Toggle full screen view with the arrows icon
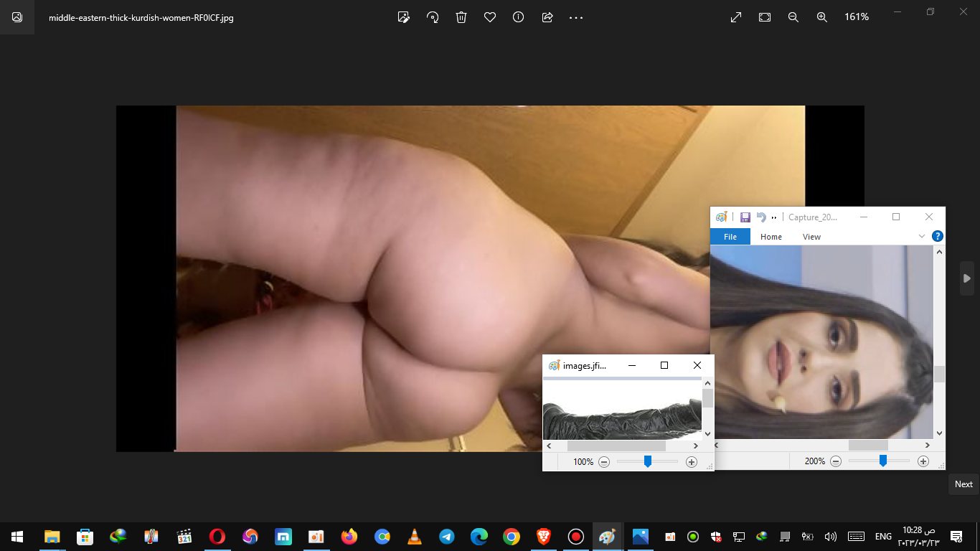The width and height of the screenshot is (980, 551). point(736,17)
